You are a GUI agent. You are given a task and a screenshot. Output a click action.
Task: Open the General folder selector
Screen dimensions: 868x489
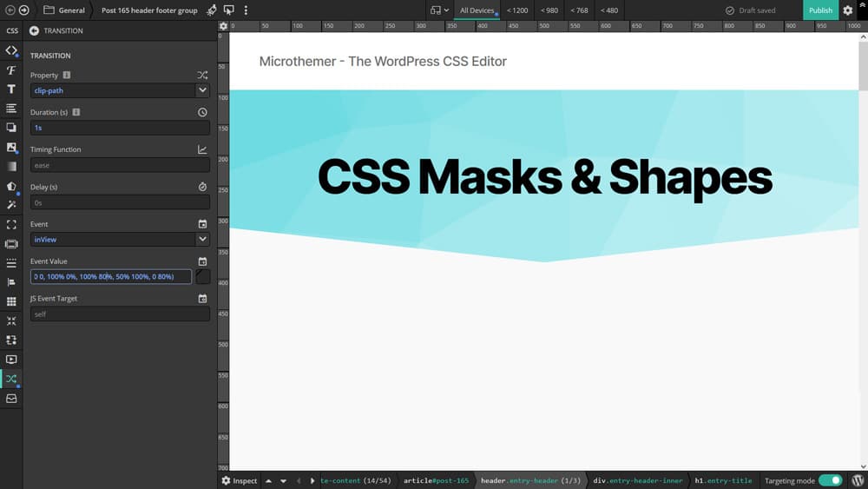[x=64, y=10]
